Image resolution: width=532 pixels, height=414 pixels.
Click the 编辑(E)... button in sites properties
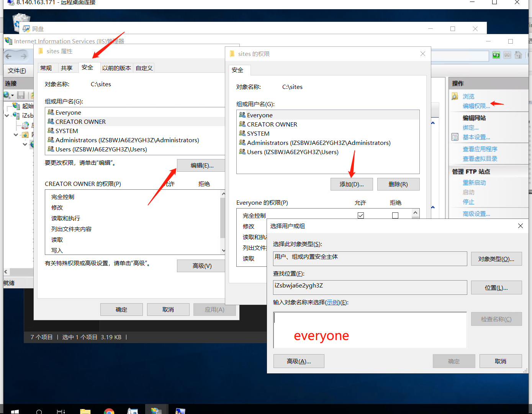[202, 165]
